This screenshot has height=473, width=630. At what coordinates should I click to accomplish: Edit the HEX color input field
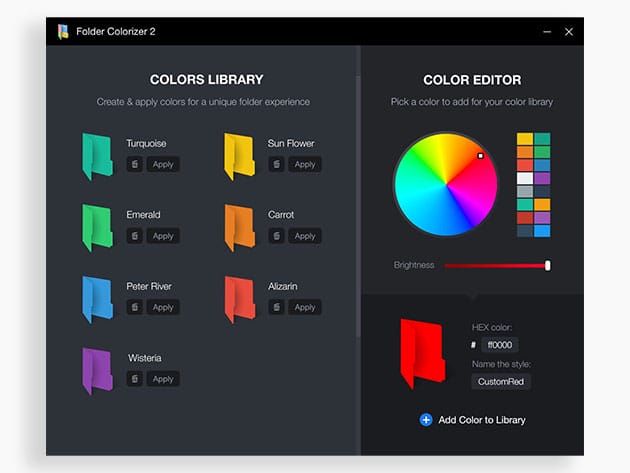pyautogui.click(x=499, y=345)
